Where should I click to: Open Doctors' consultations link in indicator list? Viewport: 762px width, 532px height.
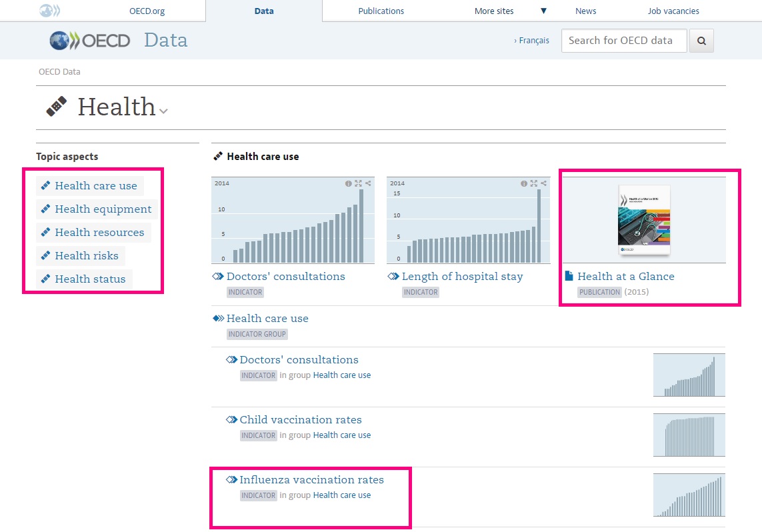click(x=299, y=360)
